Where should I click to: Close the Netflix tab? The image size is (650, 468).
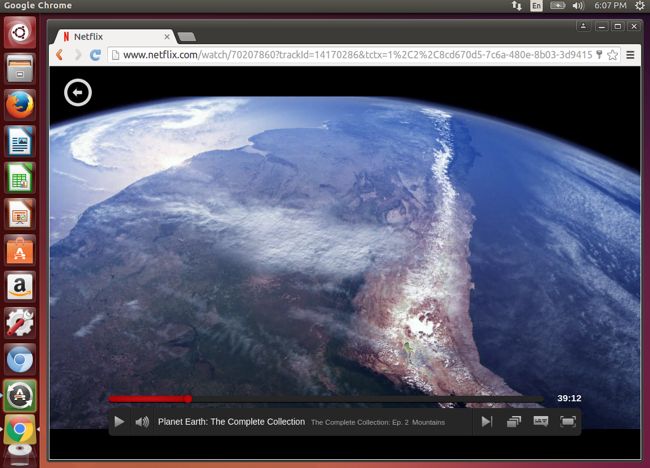pyautogui.click(x=167, y=37)
